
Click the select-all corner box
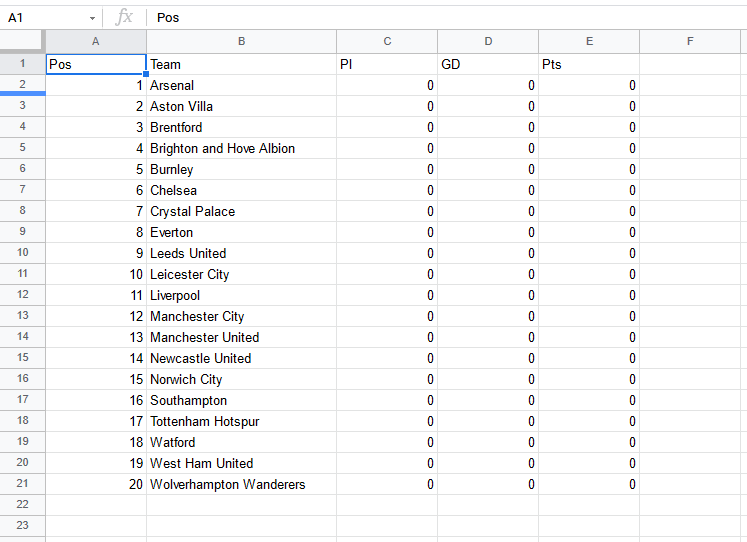click(x=22, y=41)
